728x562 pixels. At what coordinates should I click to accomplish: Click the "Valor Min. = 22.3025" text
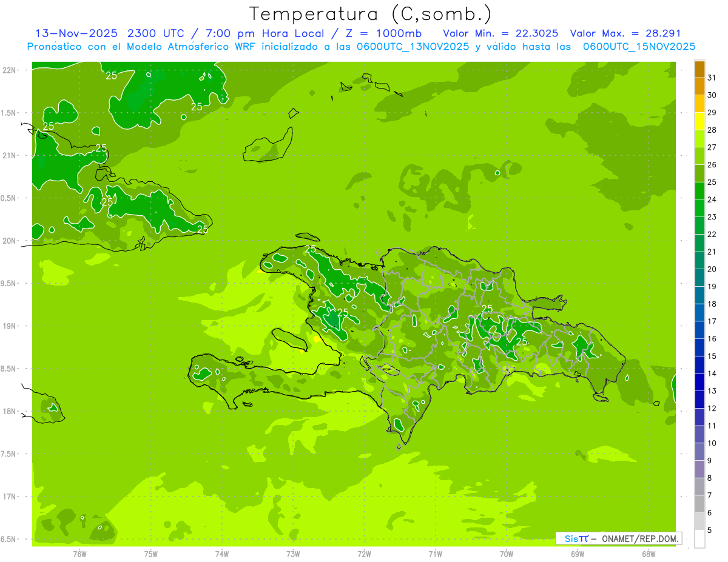click(500, 33)
